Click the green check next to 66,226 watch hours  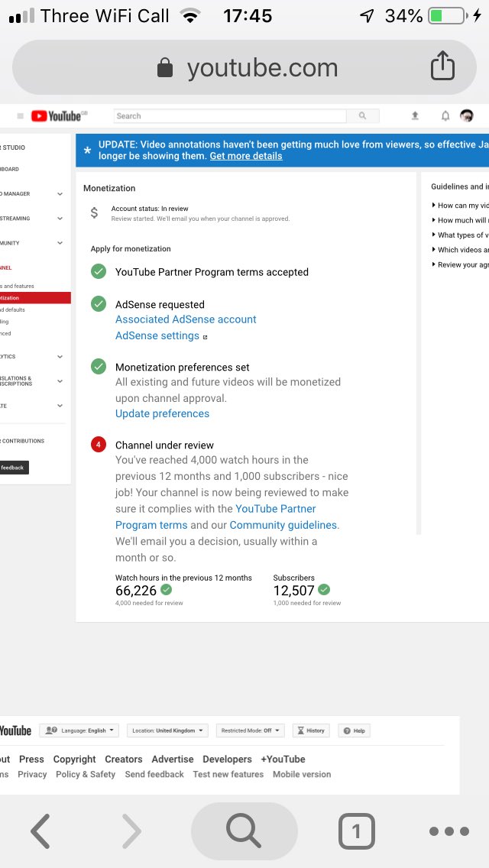[166, 590]
